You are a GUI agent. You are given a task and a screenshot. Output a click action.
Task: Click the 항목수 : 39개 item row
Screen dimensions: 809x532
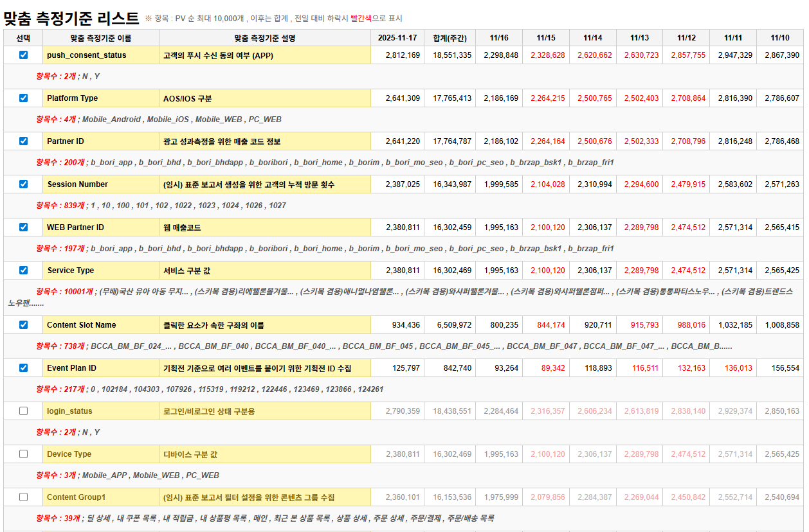pyautogui.click(x=404, y=518)
